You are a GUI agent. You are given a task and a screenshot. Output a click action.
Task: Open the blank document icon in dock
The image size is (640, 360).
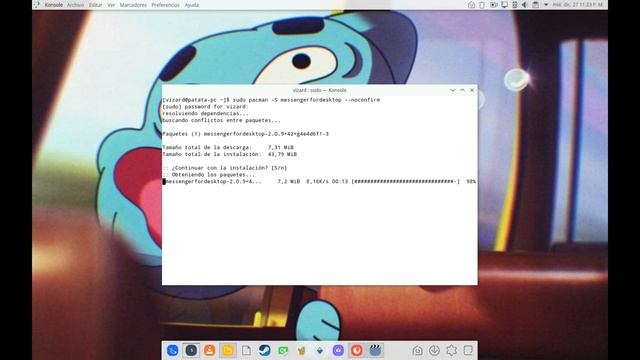[246, 350]
